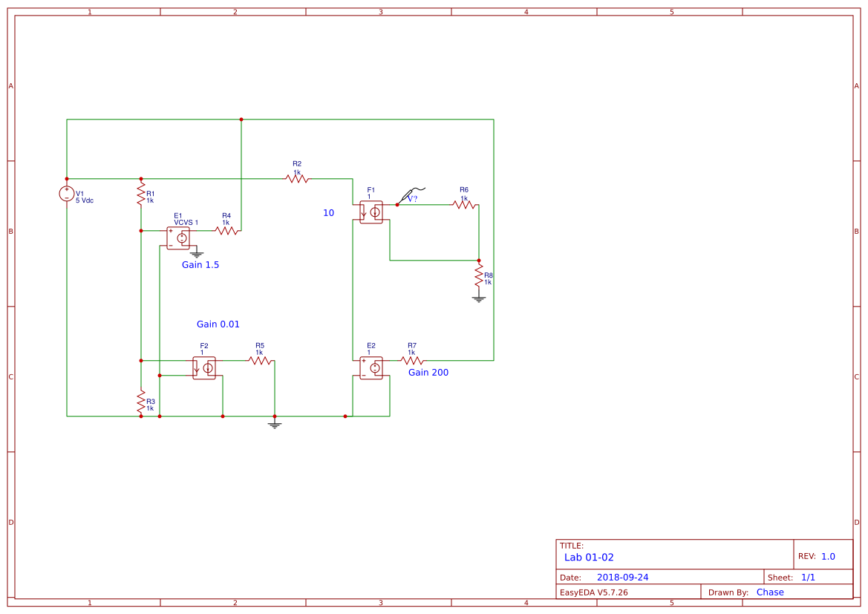The width and height of the screenshot is (868, 614).
Task: Select the ground symbol below R8
Action: coord(479,298)
